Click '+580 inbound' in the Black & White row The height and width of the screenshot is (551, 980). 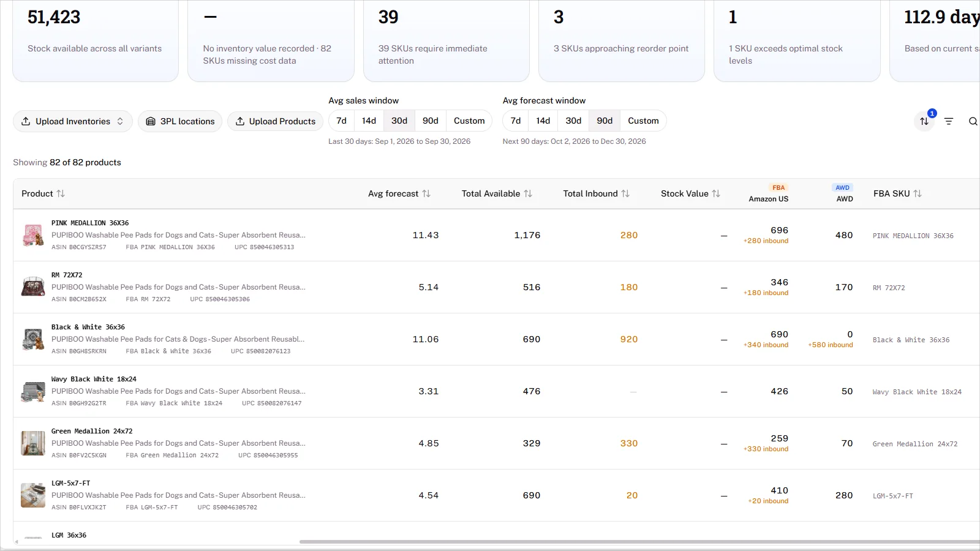tap(830, 345)
